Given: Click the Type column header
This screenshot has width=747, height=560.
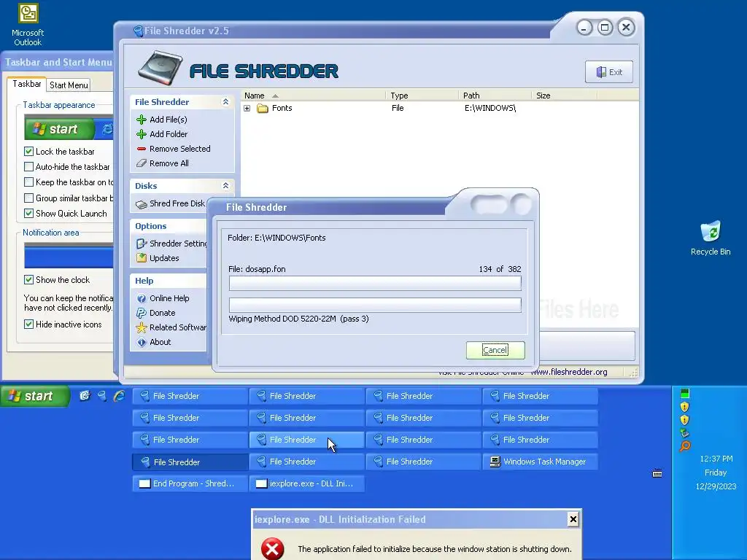Looking at the screenshot, I should pos(422,96).
